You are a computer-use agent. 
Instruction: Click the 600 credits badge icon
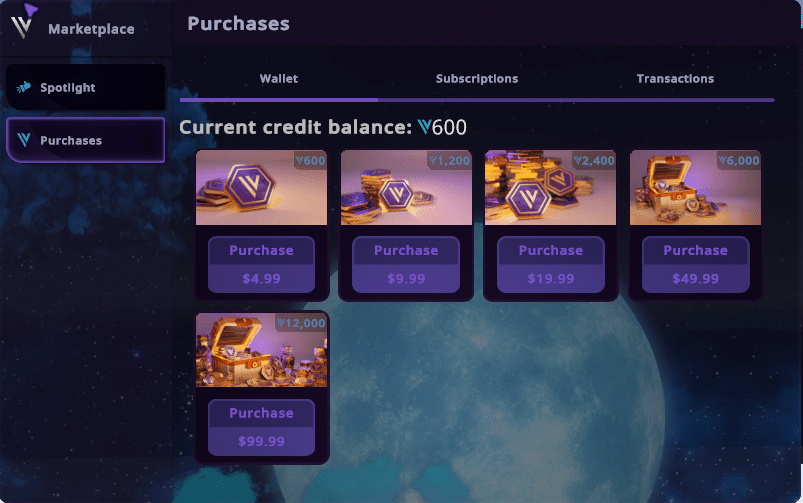(x=299, y=161)
